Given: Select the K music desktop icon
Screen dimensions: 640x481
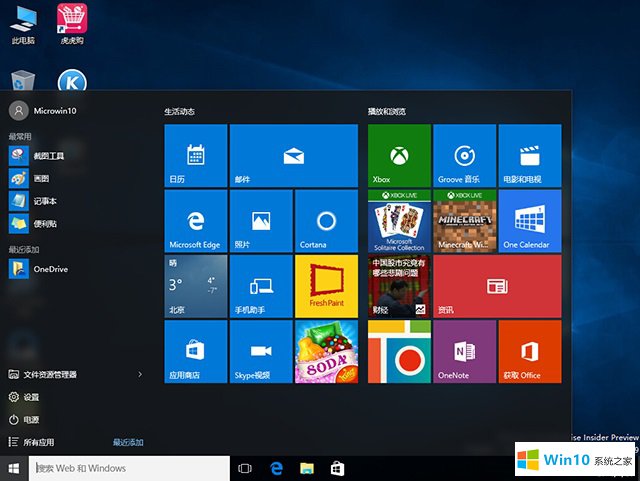Looking at the screenshot, I should click(72, 80).
